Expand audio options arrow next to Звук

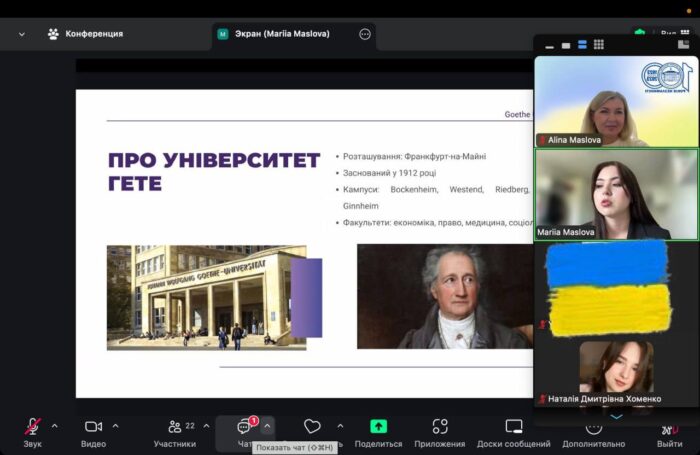[55, 426]
